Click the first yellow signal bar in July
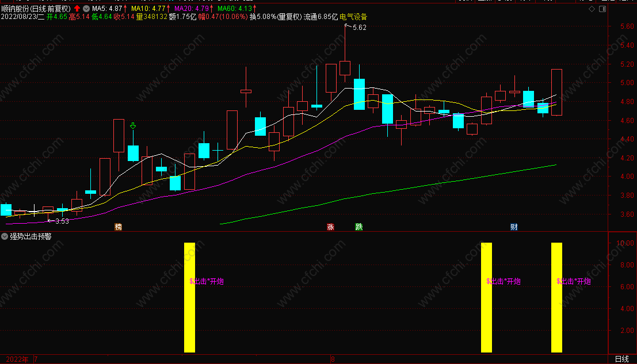This screenshot has height=364, width=637. click(190, 297)
